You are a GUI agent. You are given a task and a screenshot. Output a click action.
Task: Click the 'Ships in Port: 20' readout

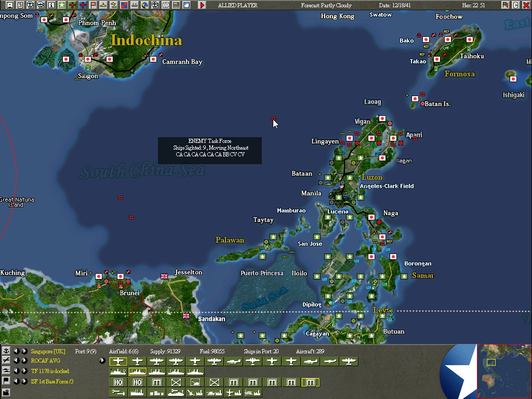point(261,351)
